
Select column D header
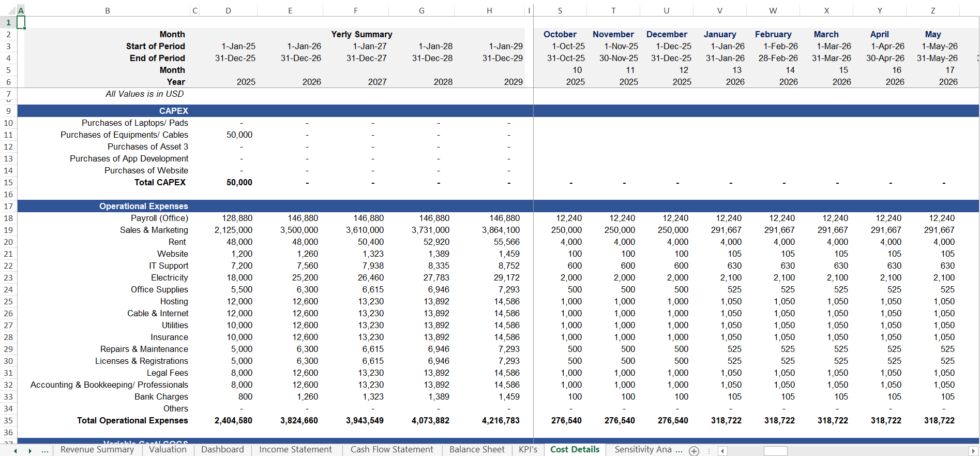228,10
